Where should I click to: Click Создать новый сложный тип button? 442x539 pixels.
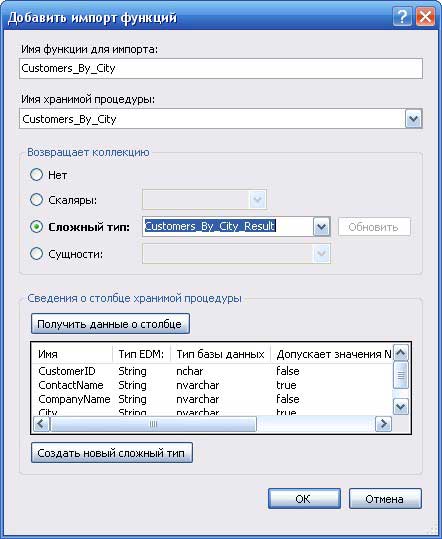click(111, 453)
